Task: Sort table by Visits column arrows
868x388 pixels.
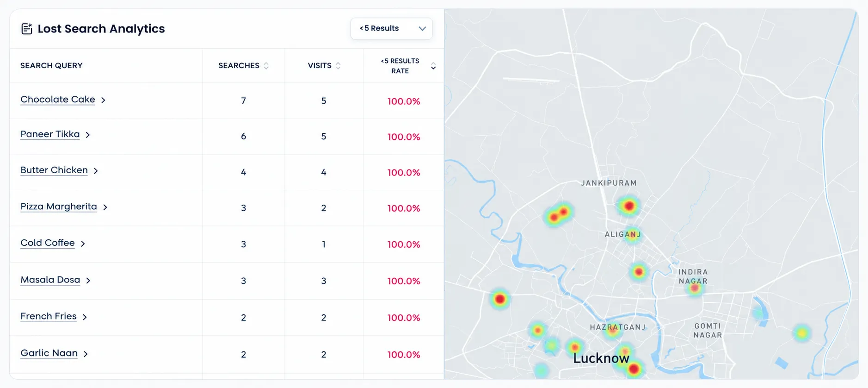Action: (338, 66)
